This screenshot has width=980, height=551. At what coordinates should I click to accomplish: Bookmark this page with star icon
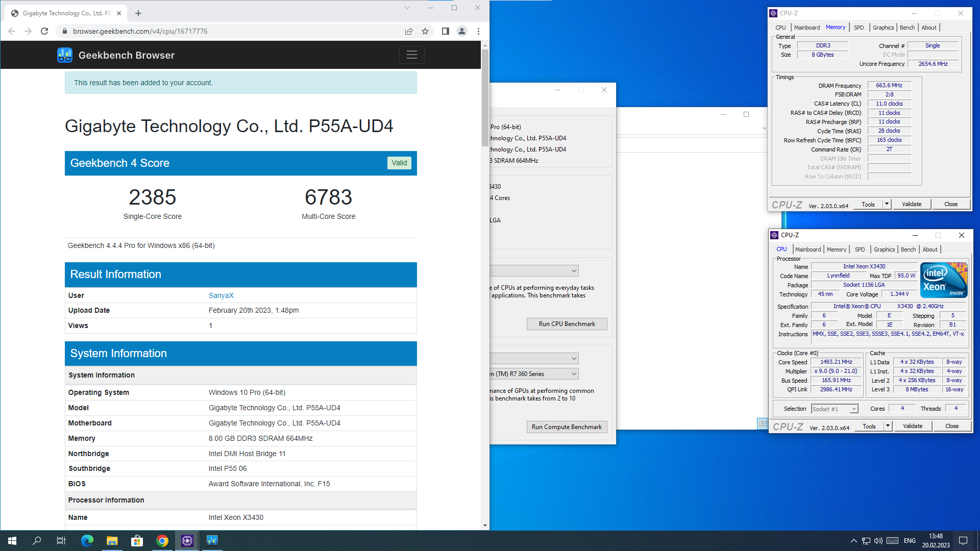tap(425, 31)
